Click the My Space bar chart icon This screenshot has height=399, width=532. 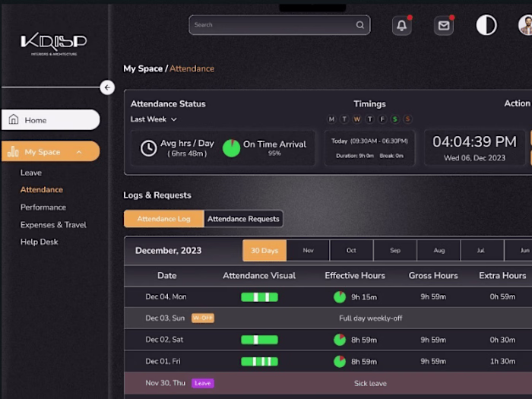pyautogui.click(x=13, y=151)
